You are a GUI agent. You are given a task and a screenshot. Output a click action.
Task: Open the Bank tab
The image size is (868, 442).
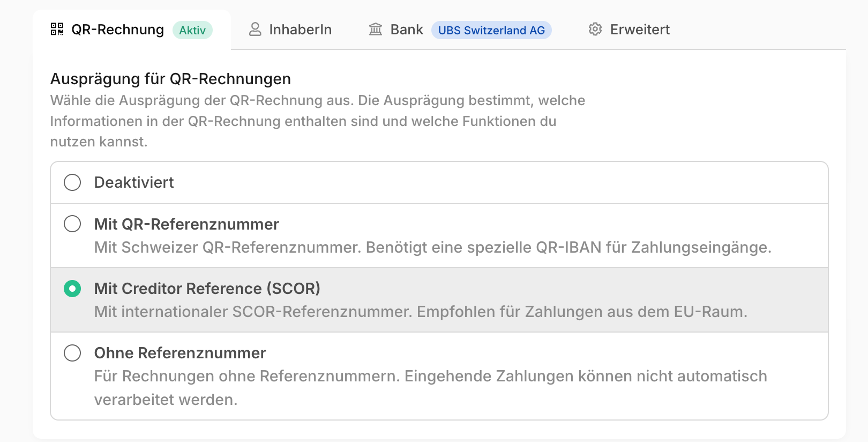(x=460, y=30)
